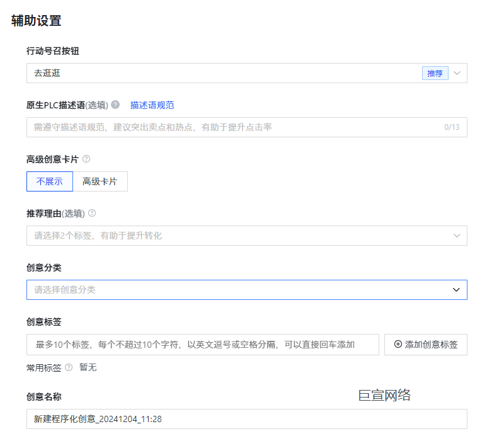Select 不展示 for advanced creative card
Image resolution: width=504 pixels, height=441 pixels.
(x=49, y=181)
